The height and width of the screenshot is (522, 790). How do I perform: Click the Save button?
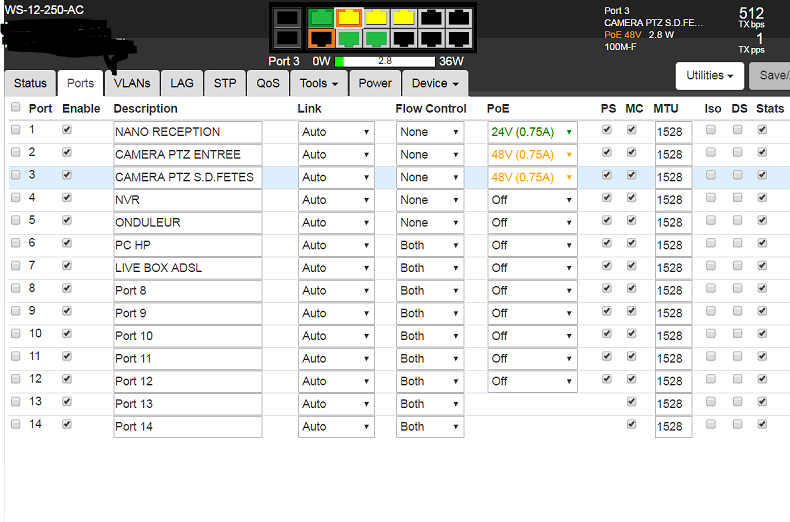coord(772,75)
